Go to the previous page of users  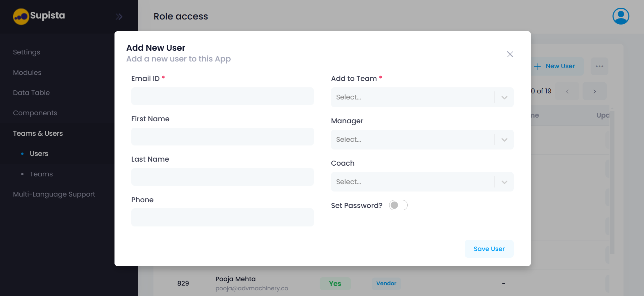pos(567,91)
